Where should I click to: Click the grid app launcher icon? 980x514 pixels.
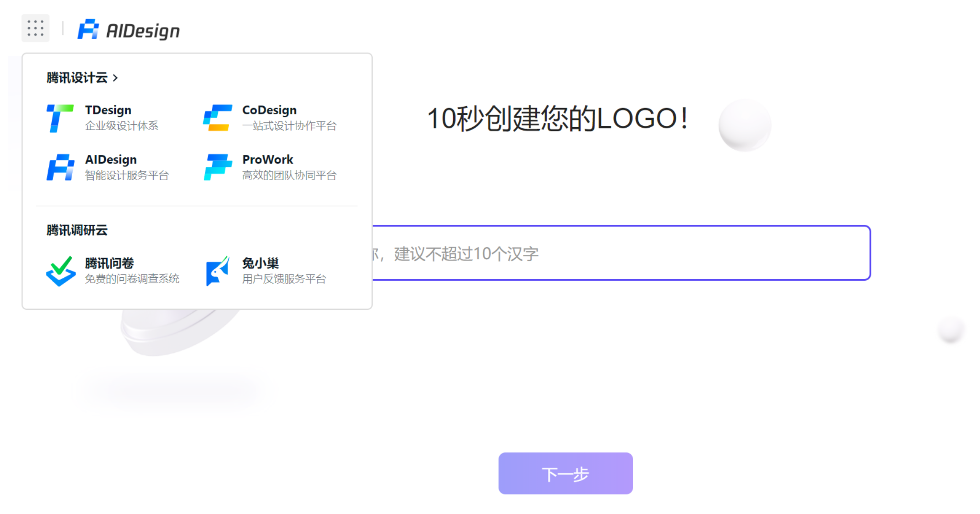pos(35,28)
